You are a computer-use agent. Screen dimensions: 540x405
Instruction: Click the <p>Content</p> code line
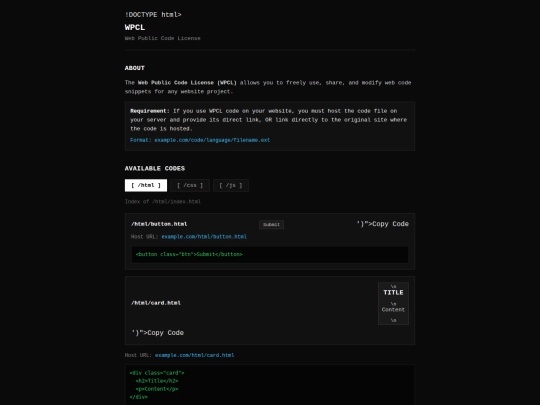157,389
